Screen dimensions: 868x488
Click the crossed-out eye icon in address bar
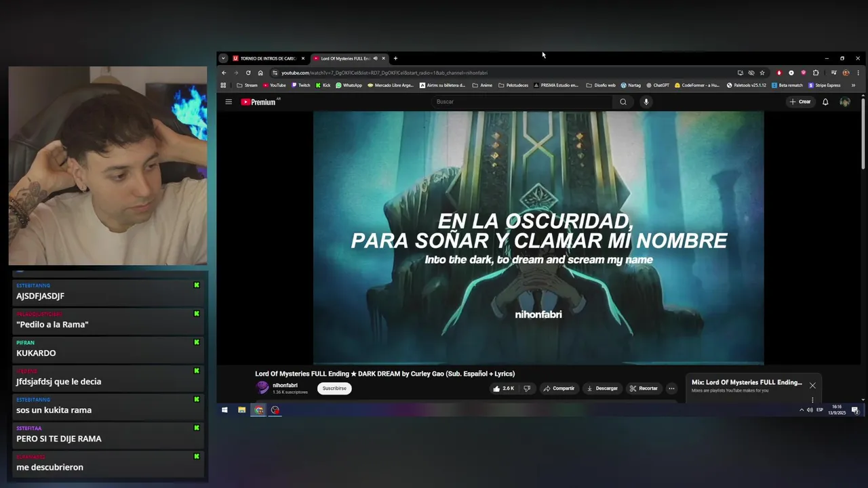751,73
